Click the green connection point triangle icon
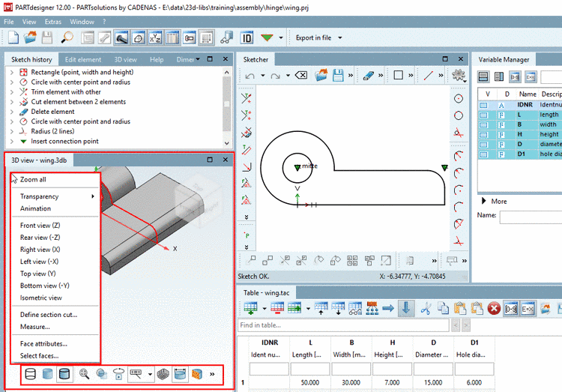Image resolution: width=562 pixels, height=392 pixels. 267,37
